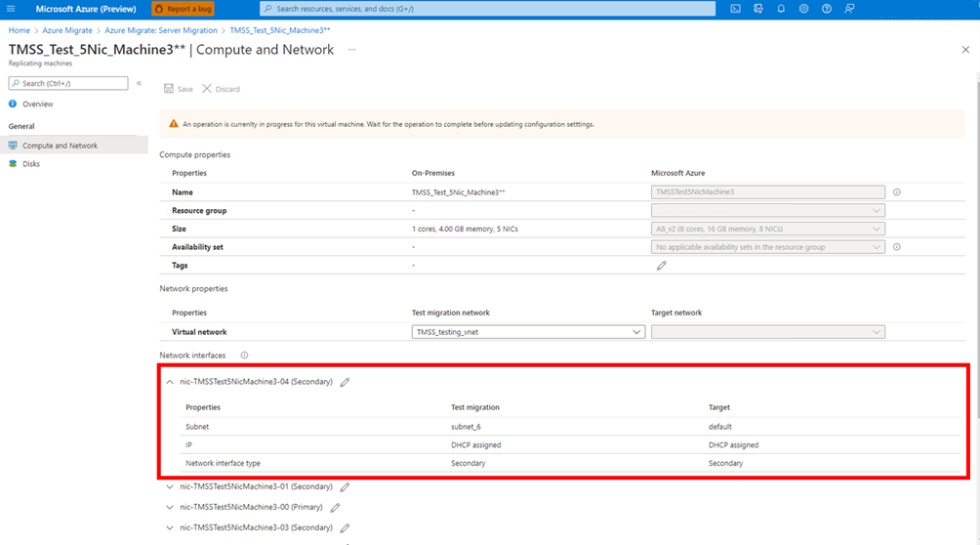Open the help question mark icon
Screen dimensions: 980x545
826,9
